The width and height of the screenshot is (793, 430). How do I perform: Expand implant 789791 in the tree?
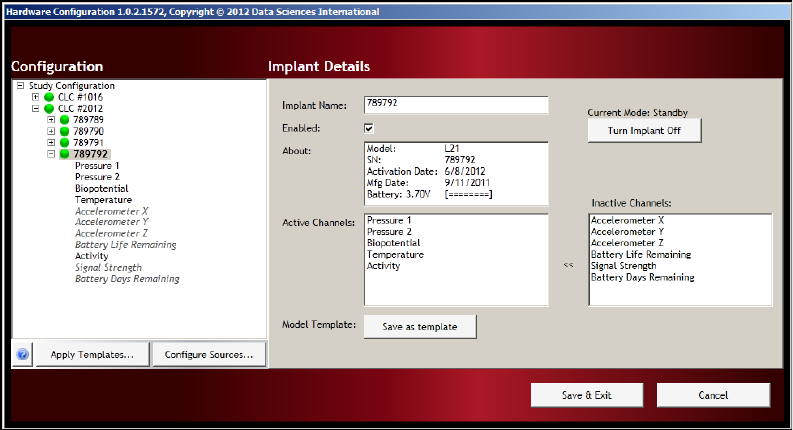(51, 143)
